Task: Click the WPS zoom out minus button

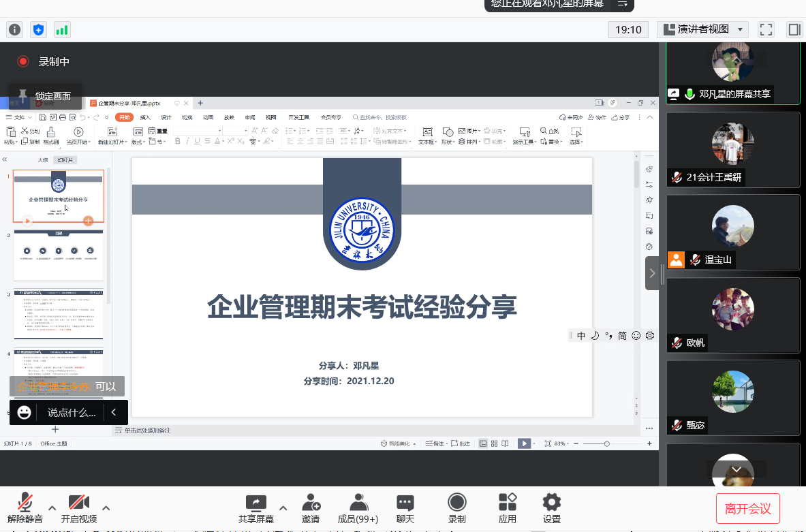Action: pyautogui.click(x=576, y=443)
